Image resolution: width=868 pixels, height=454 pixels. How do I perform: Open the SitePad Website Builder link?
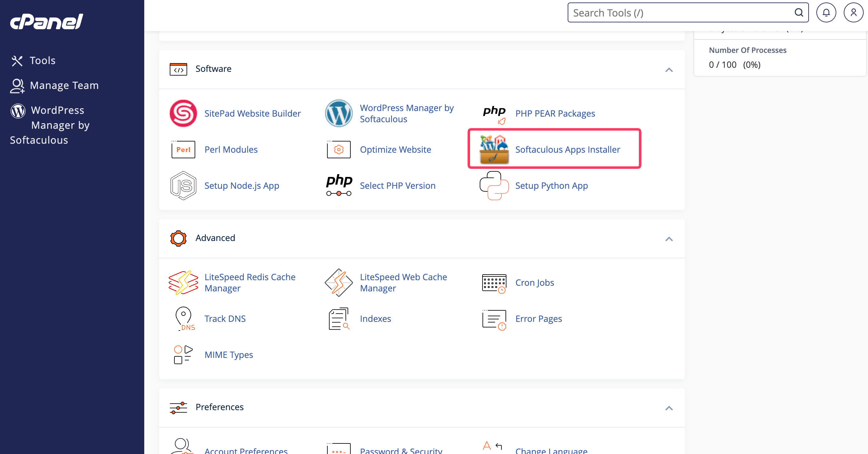pos(252,113)
